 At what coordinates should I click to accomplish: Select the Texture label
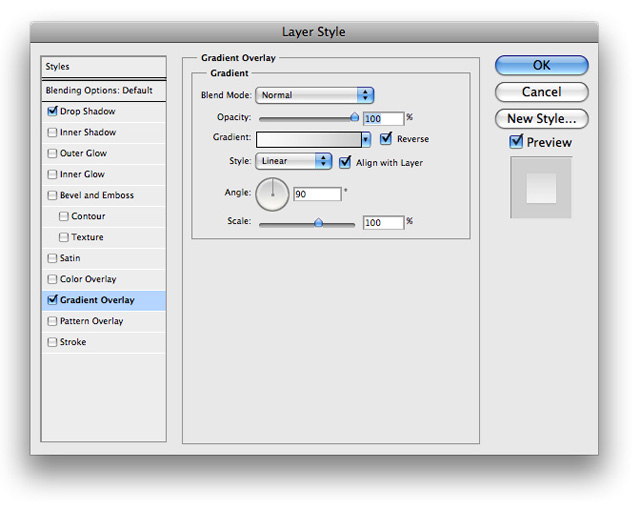(x=87, y=237)
